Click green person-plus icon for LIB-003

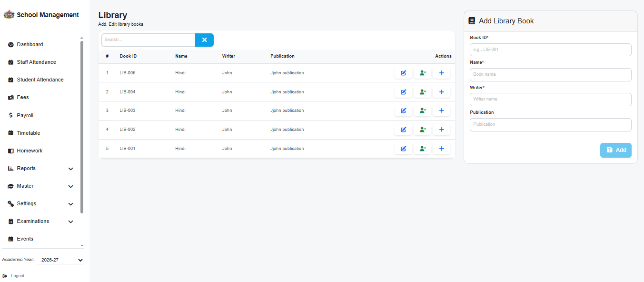(x=422, y=111)
